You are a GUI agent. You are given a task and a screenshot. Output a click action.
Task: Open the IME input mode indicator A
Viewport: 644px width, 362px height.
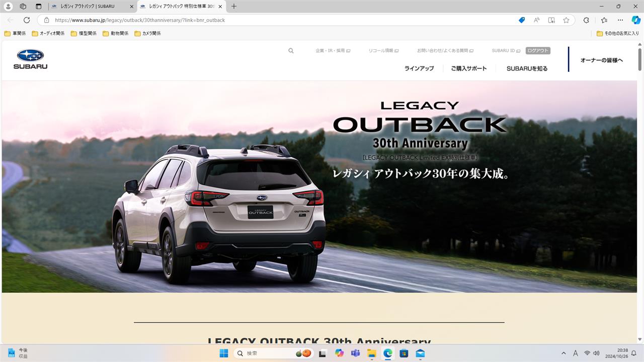click(576, 353)
